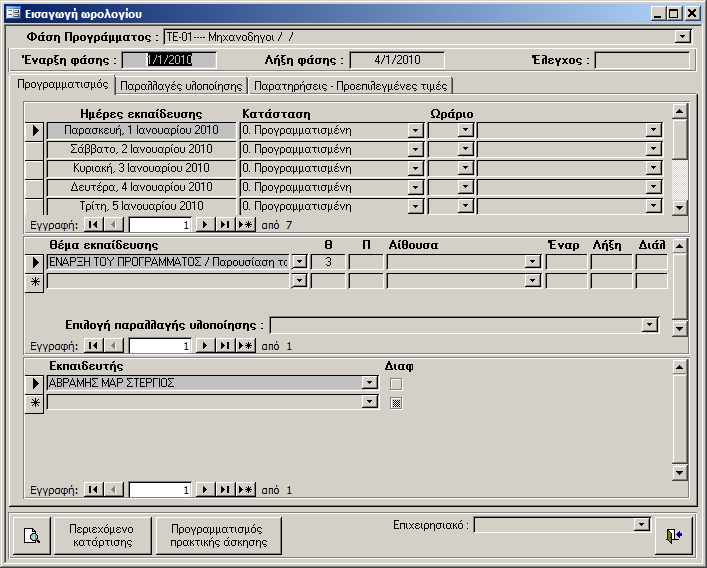Click the print preview magnifier icon button
This screenshot has width=707, height=568.
[x=31, y=536]
